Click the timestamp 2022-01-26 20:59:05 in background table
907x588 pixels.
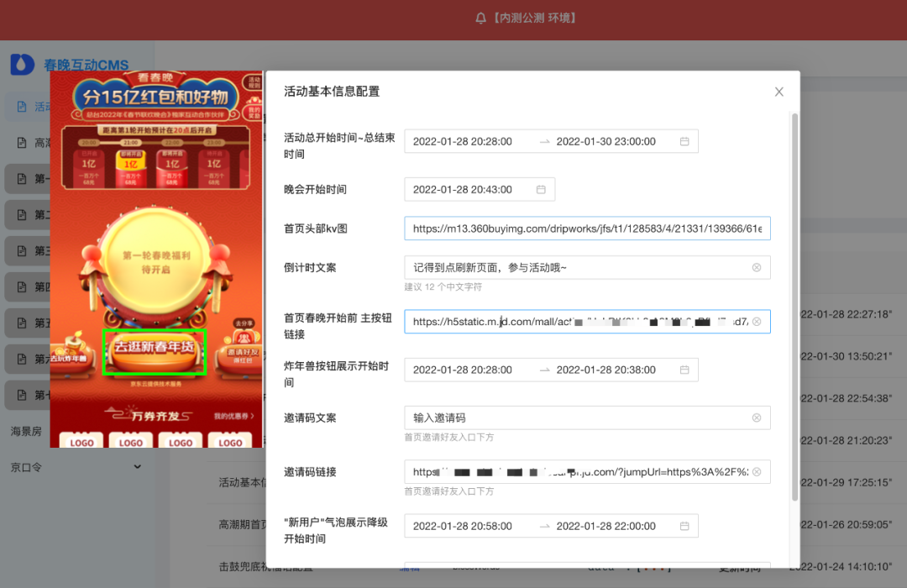pos(846,524)
